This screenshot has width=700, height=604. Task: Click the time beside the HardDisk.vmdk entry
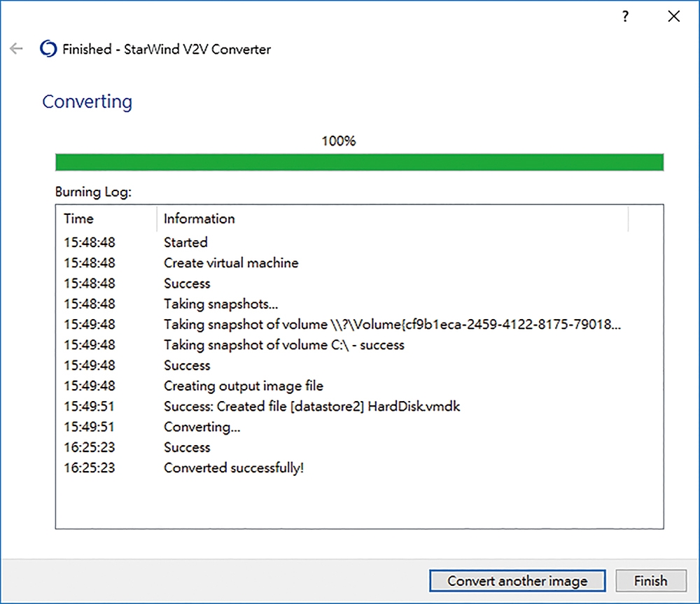[x=90, y=407]
